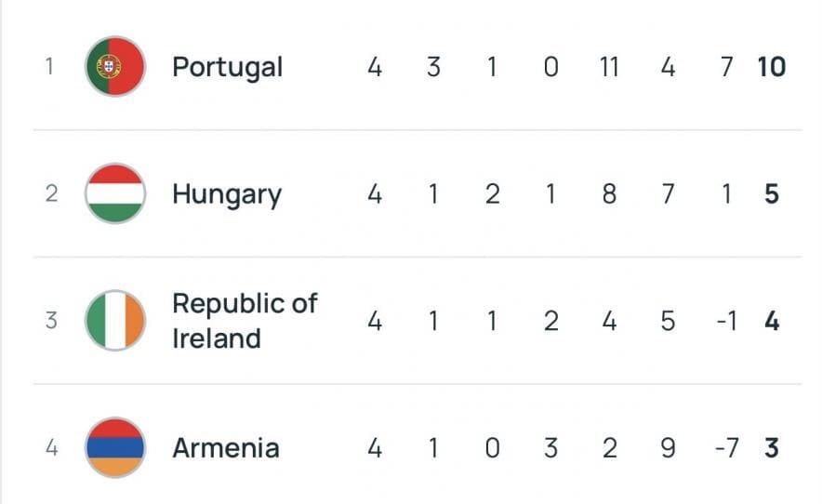Viewport: 822px width, 504px height.
Task: Click Portugal's 10 points total
Action: (771, 67)
